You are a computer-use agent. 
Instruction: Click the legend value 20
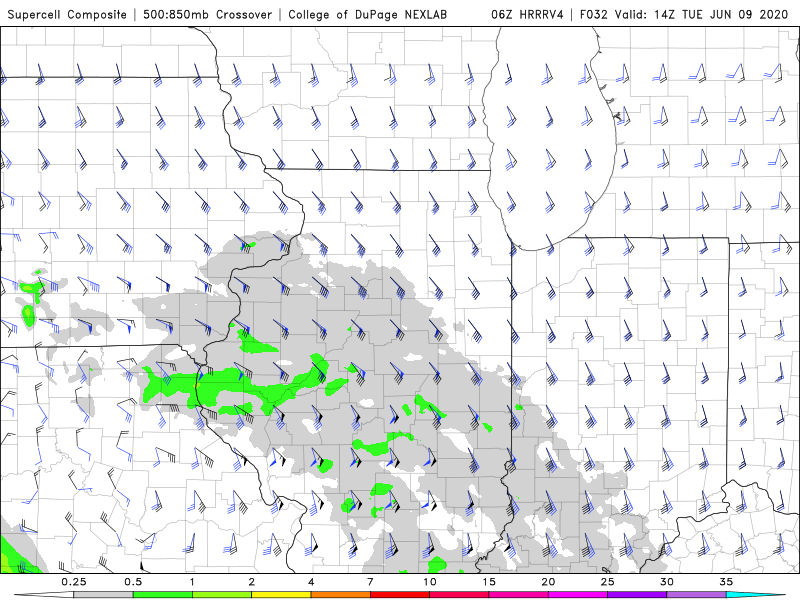click(548, 582)
